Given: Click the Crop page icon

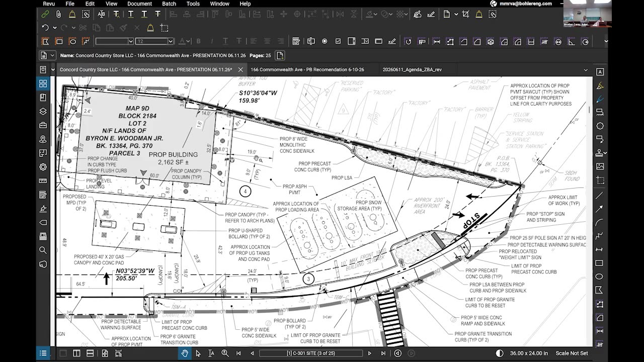Looking at the screenshot, I should (x=465, y=15).
